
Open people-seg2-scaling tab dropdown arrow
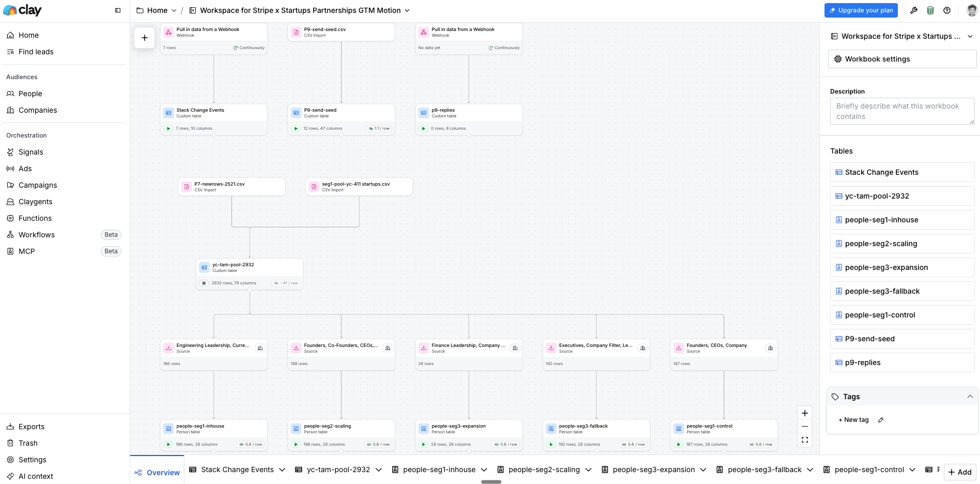coord(588,470)
